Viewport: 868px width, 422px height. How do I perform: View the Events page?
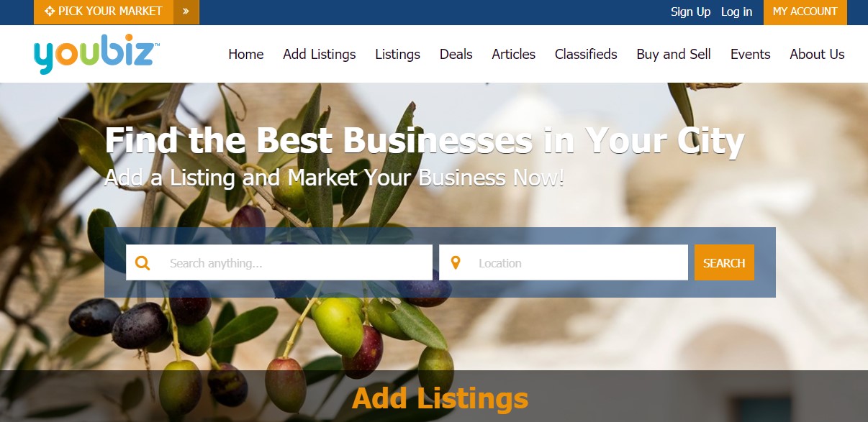pos(751,54)
